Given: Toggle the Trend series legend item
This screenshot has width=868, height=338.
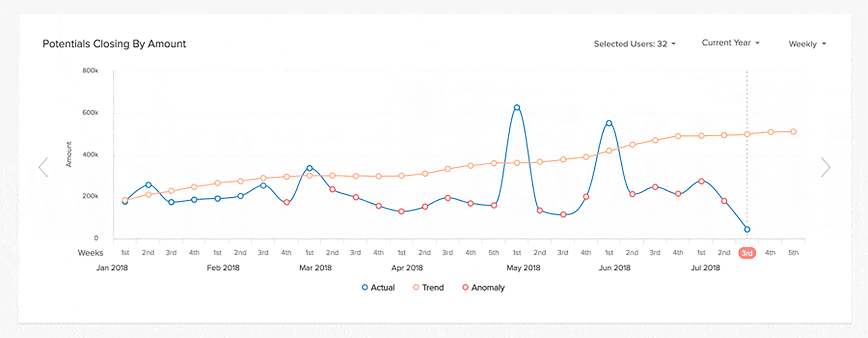Looking at the screenshot, I should [428, 288].
